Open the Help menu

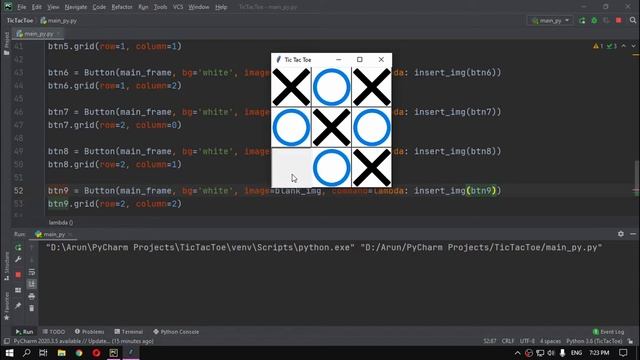[x=221, y=7]
